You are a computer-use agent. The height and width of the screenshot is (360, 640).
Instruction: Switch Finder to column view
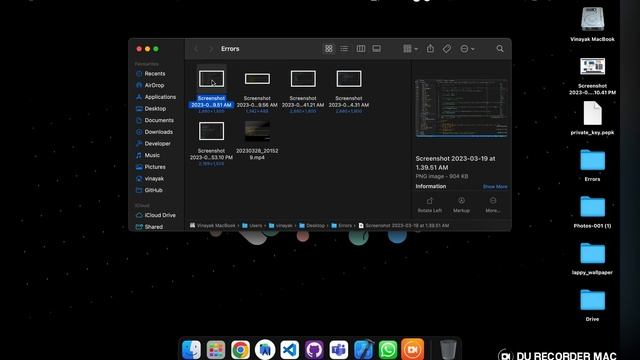(x=361, y=49)
